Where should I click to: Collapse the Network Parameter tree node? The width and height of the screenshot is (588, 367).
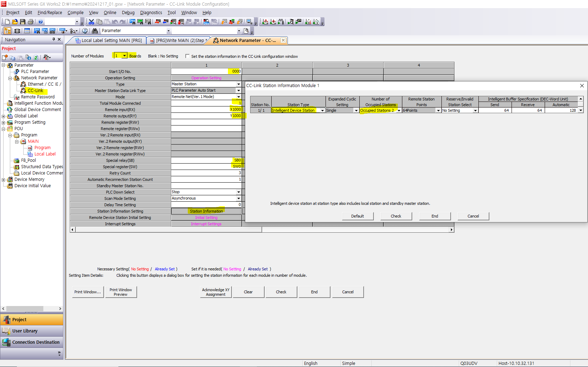pyautogui.click(x=10, y=78)
